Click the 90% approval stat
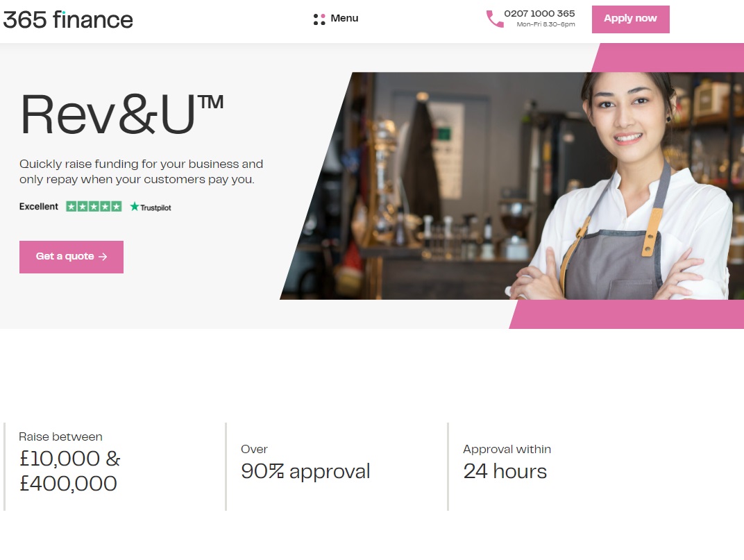 point(305,471)
